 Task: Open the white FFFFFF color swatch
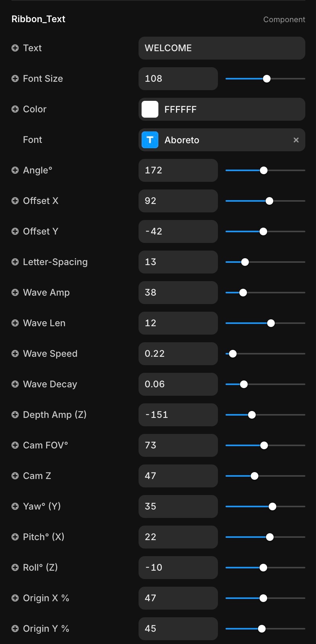point(150,109)
